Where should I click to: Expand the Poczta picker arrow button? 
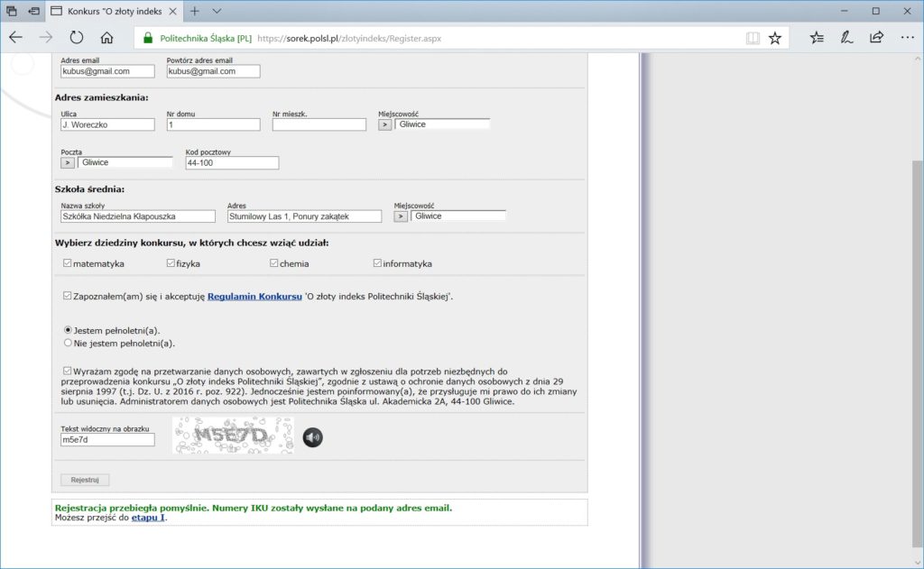pyautogui.click(x=68, y=162)
